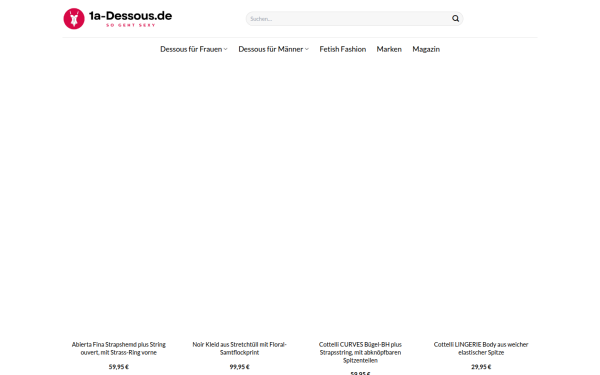Open Cottelli CURVES Bügel-BH product link
The width and height of the screenshot is (600, 375).
(x=360, y=352)
